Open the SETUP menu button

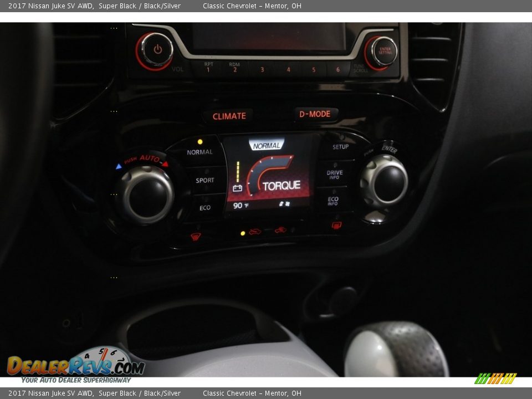coord(340,146)
